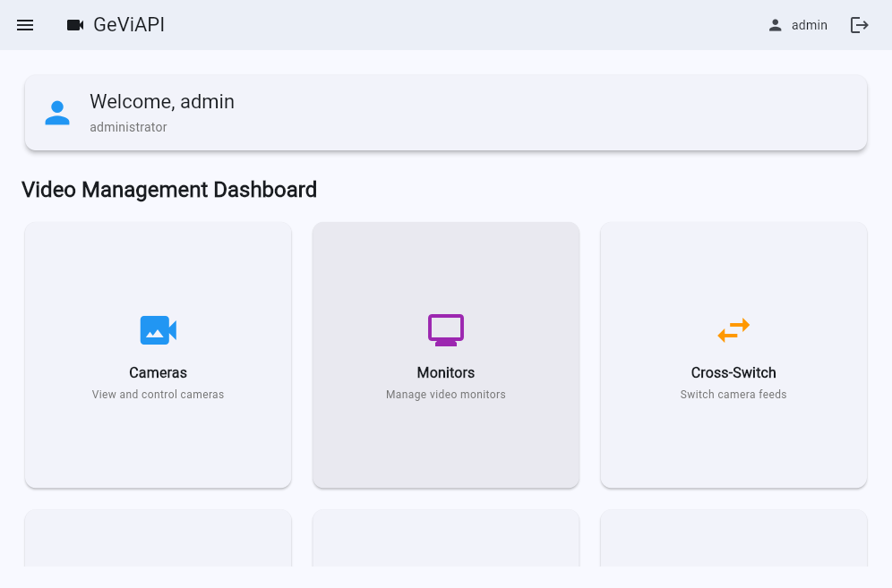Open the Cameras card title
The width and height of the screenshot is (892, 588).
(158, 372)
